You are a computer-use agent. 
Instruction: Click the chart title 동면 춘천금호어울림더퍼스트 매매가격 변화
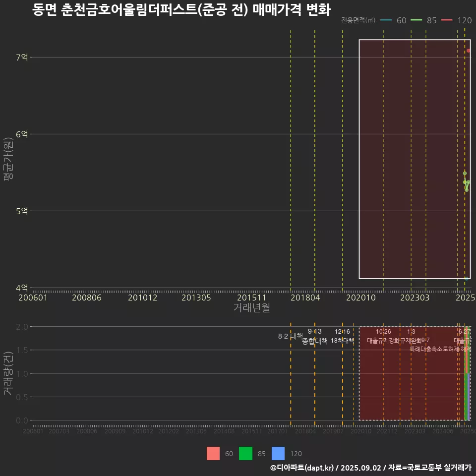click(x=181, y=10)
